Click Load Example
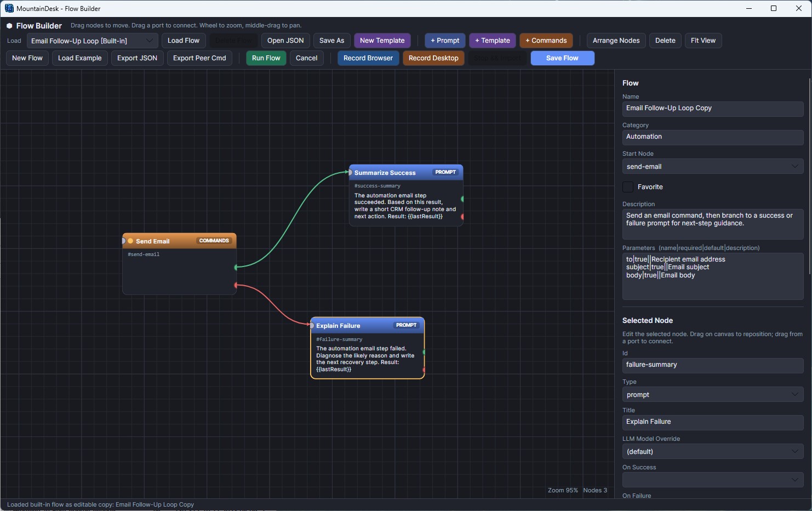Screen dimensions: 812x511 80,58
